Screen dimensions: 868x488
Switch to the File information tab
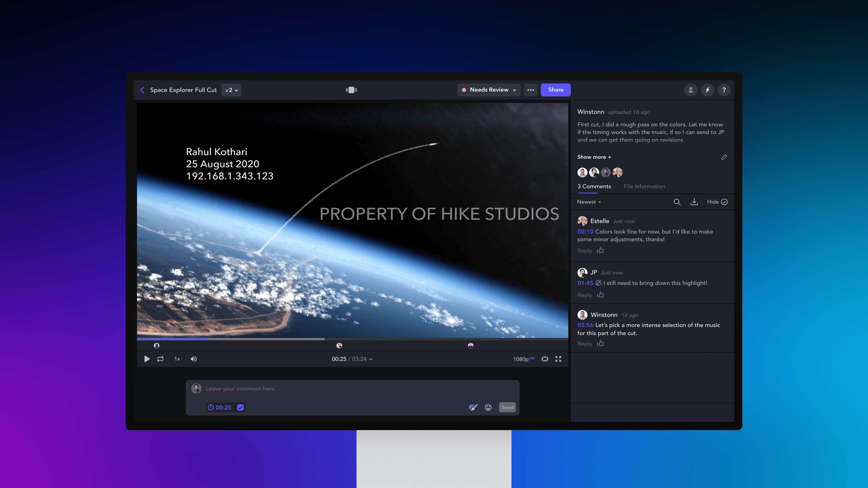click(644, 186)
